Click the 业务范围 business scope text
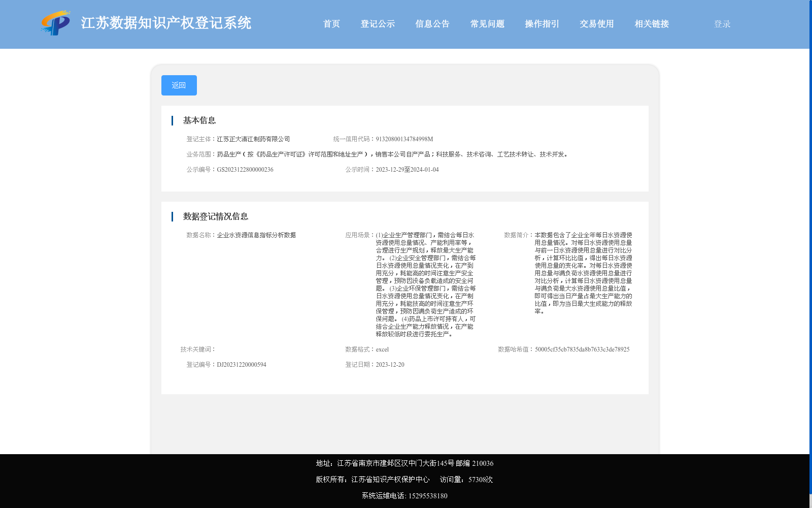Viewport: 812px width, 508px height. [x=393, y=154]
